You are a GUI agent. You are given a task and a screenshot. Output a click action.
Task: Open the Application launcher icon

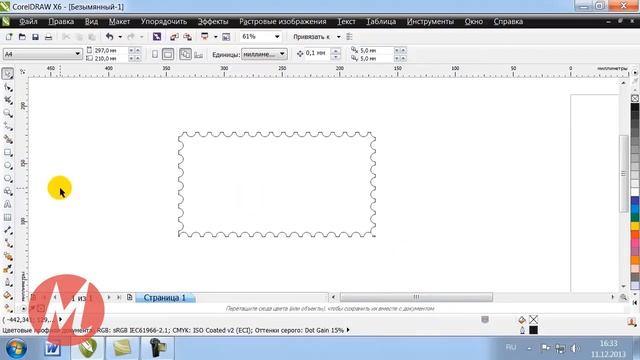point(204,37)
